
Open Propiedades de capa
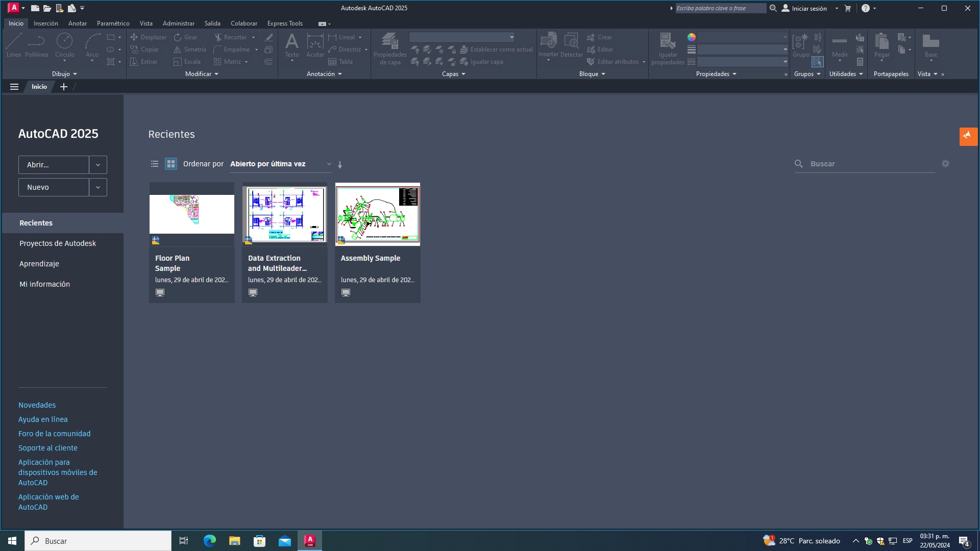(390, 48)
